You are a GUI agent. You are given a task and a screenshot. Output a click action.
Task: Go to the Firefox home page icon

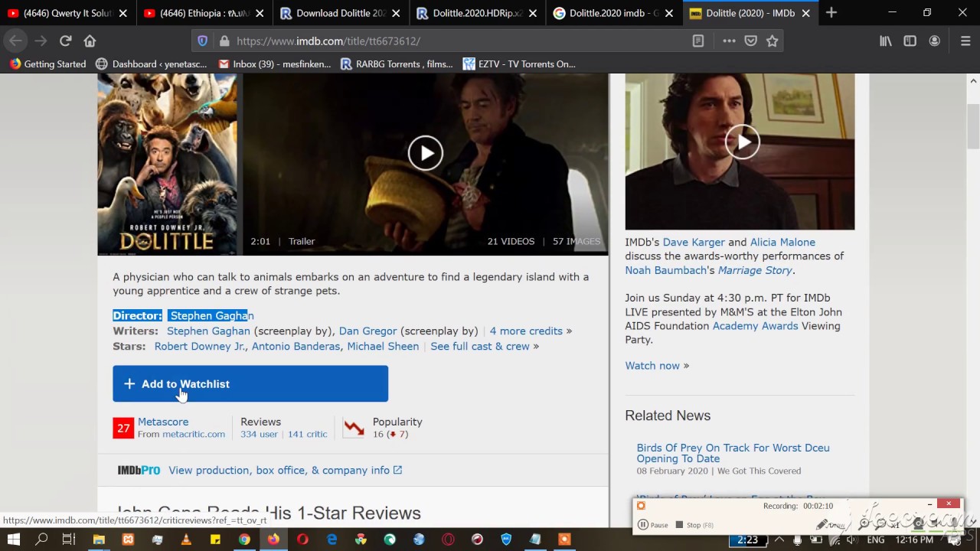pos(90,41)
